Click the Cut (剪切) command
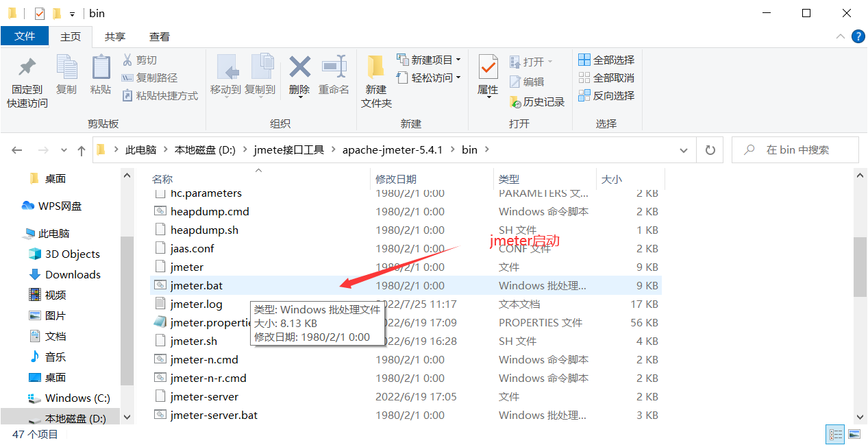868x445 pixels. coord(140,60)
